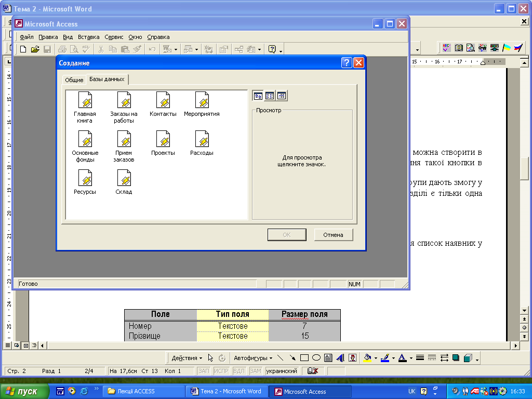
Task: Open the Сервис menu in Access
Action: (114, 37)
